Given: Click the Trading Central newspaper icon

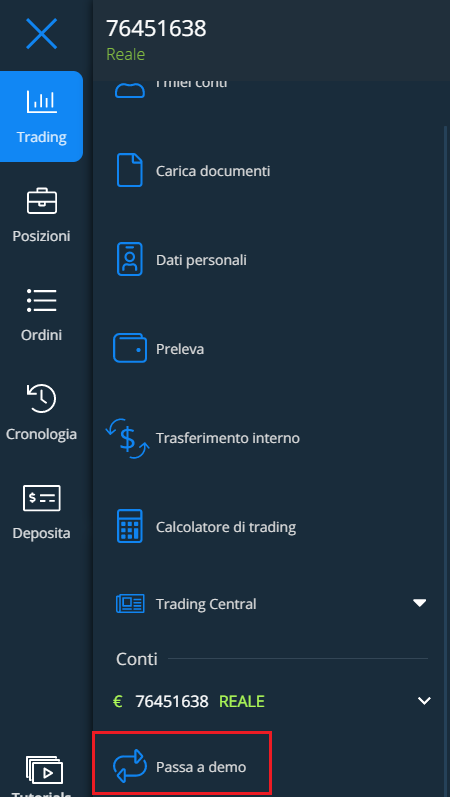Looking at the screenshot, I should click(130, 604).
